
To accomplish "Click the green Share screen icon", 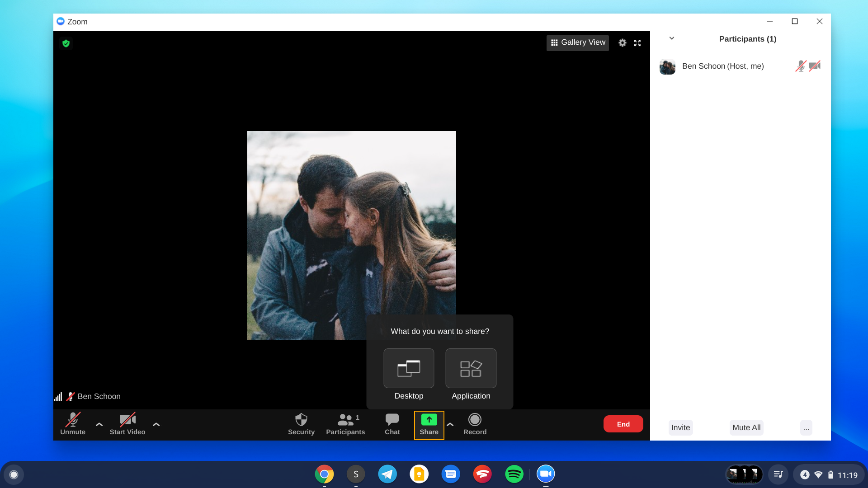I will (429, 420).
